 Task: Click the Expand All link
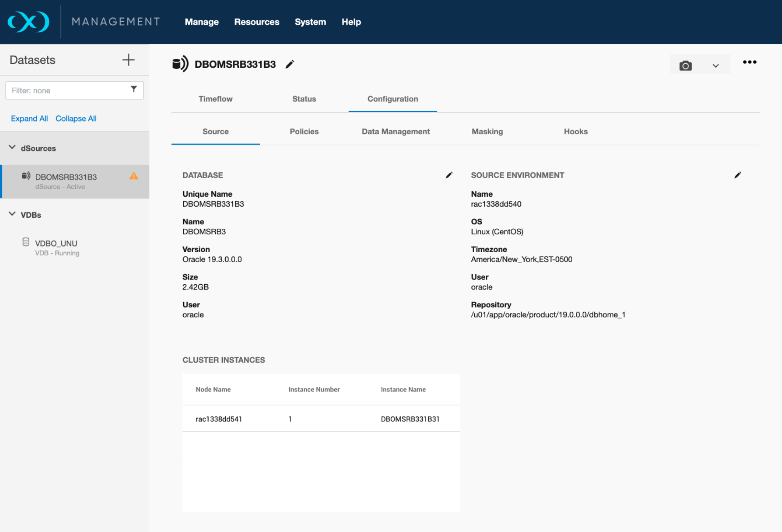point(29,119)
